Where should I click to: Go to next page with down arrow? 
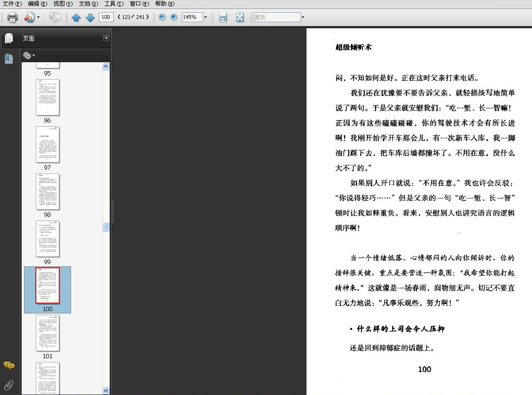point(90,17)
